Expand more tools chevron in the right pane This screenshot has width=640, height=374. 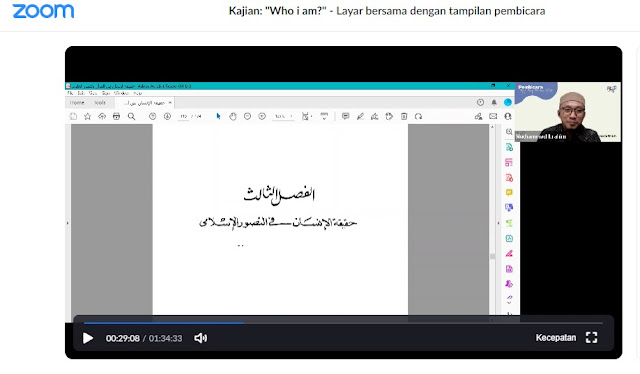click(x=509, y=303)
